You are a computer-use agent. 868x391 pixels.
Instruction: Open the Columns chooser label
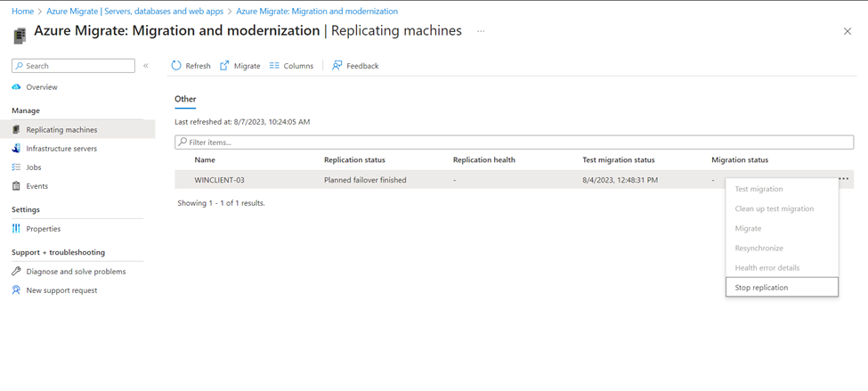pos(298,66)
